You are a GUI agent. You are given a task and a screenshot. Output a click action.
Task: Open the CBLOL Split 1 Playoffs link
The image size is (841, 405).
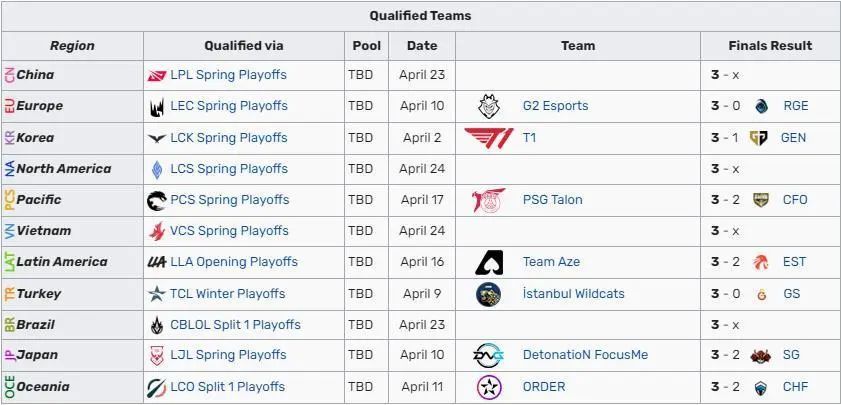coord(236,325)
